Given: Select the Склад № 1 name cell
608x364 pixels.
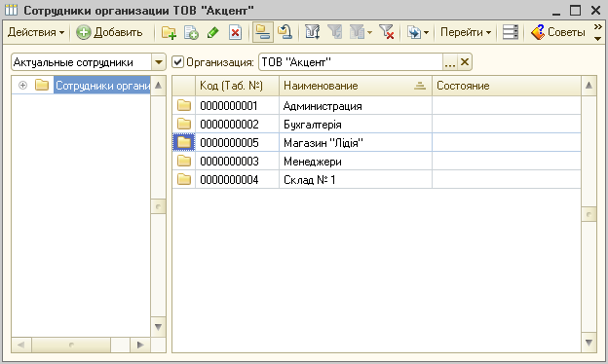Looking at the screenshot, I should pos(356,180).
